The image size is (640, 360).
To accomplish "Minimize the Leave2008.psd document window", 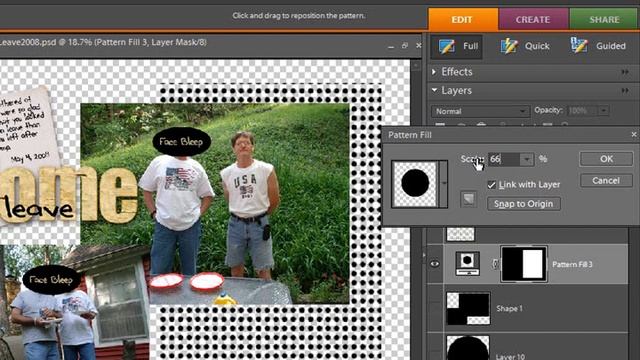I will tap(391, 46).
